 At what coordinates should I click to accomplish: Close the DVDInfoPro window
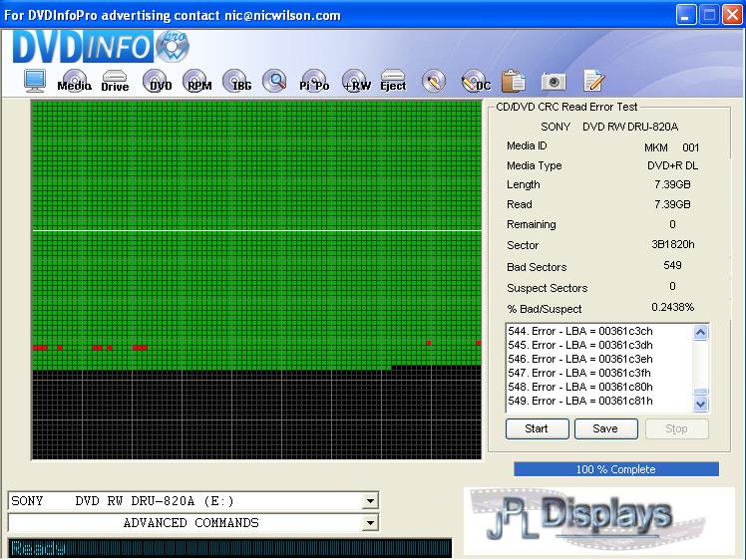coord(732,15)
